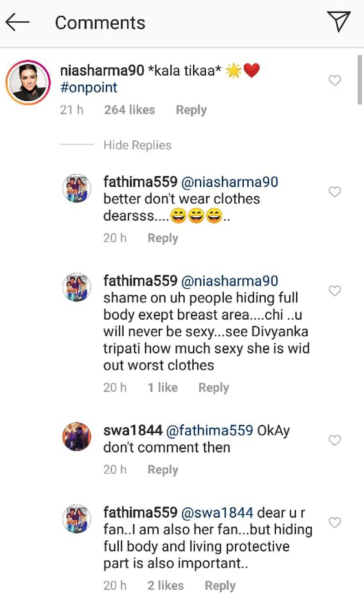
Task: Like the 'dear u r fan' reply
Action: [335, 522]
